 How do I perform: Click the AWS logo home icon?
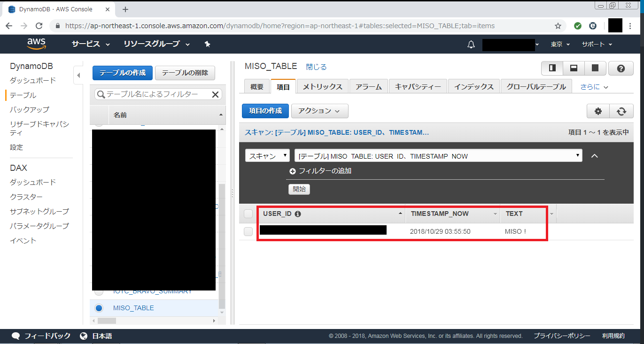pyautogui.click(x=36, y=44)
